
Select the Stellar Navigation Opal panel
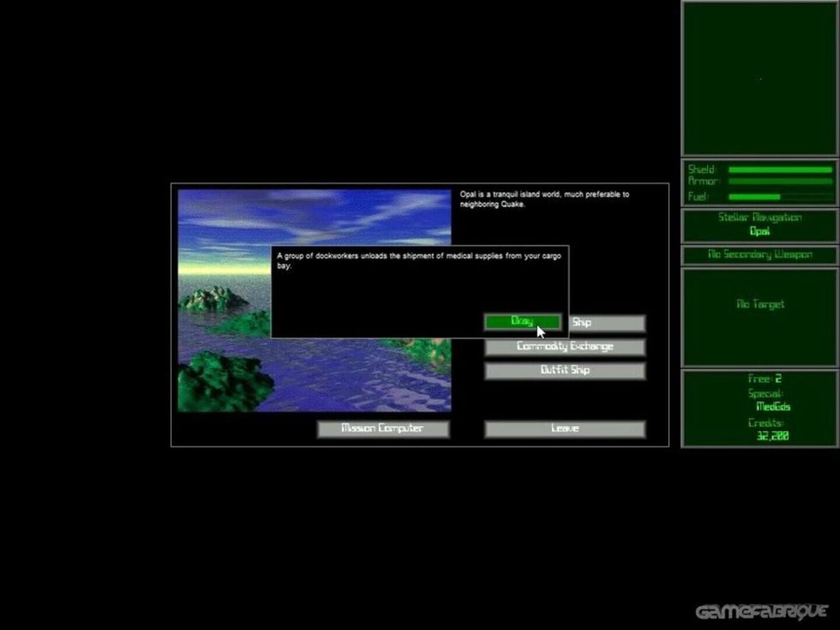[759, 225]
